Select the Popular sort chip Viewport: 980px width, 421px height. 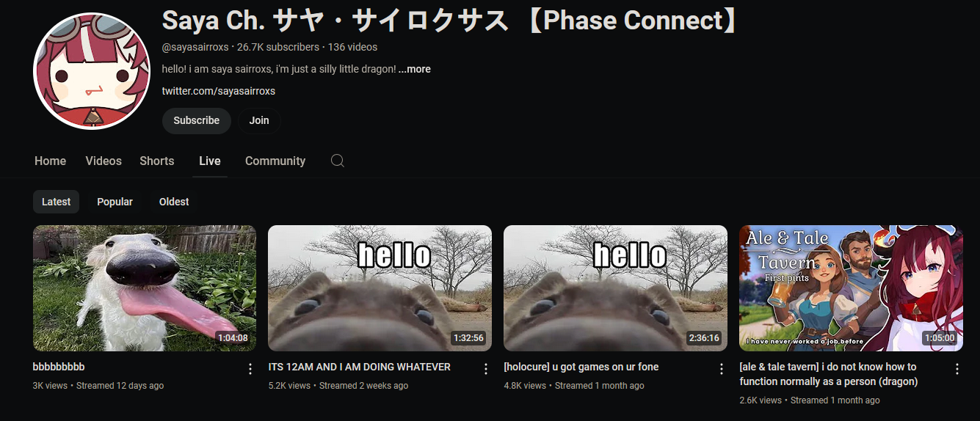point(115,202)
